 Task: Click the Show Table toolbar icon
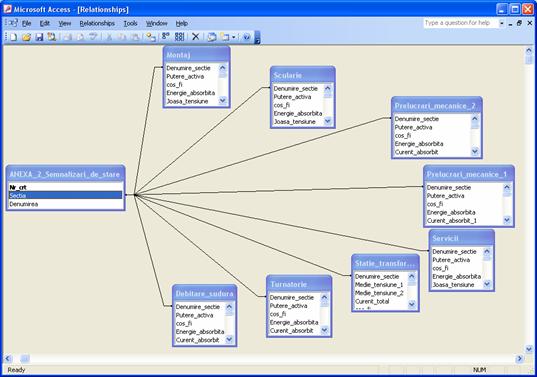tap(150, 37)
